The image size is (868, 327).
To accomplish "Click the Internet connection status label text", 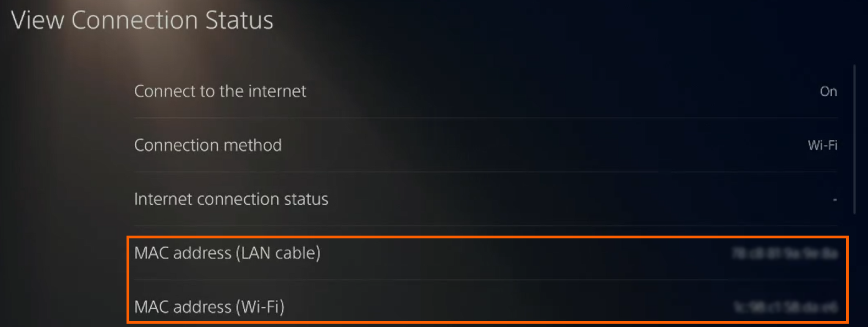I will pyautogui.click(x=231, y=199).
